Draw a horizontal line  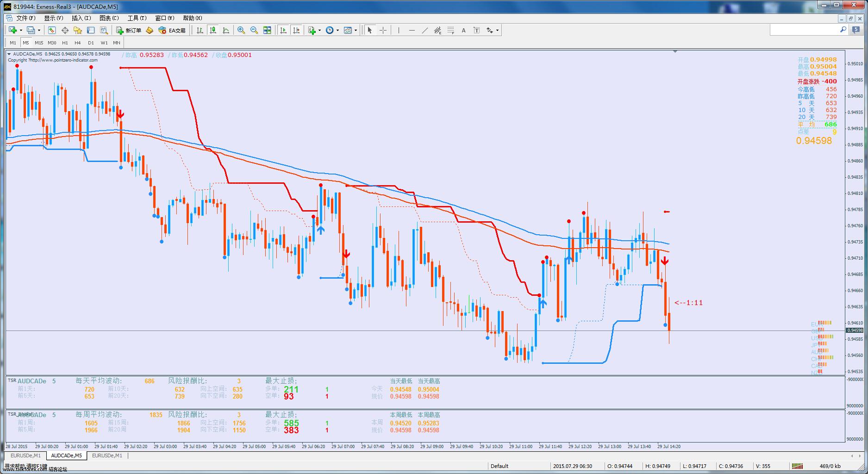pos(412,30)
